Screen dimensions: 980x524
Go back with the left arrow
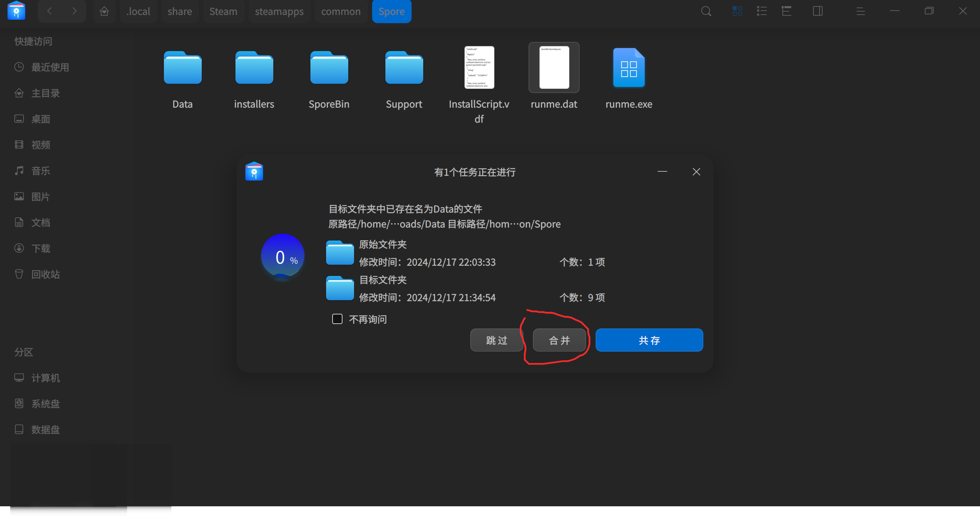click(49, 11)
